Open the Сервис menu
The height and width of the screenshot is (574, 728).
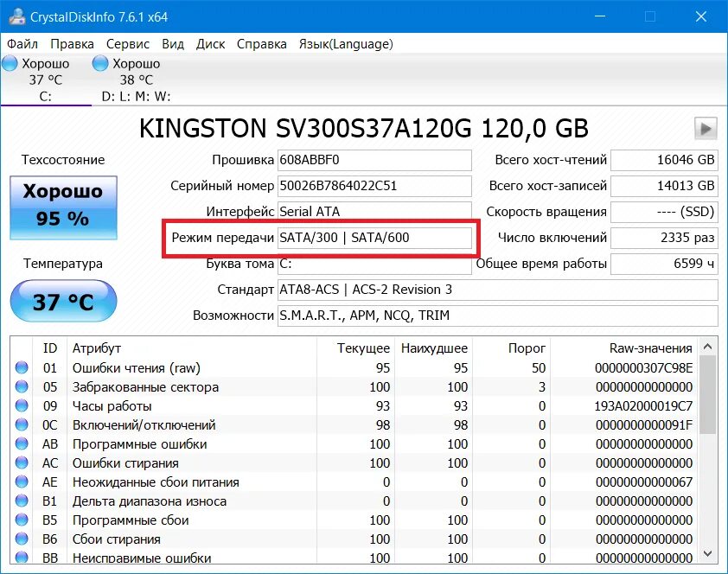128,44
